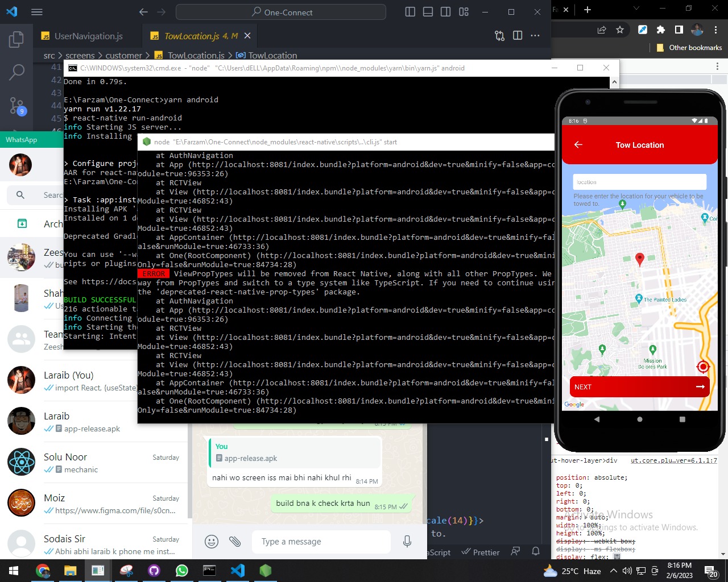The width and height of the screenshot is (728, 582).
Task: Open the emoji picker in WhatsApp
Action: [x=212, y=542]
